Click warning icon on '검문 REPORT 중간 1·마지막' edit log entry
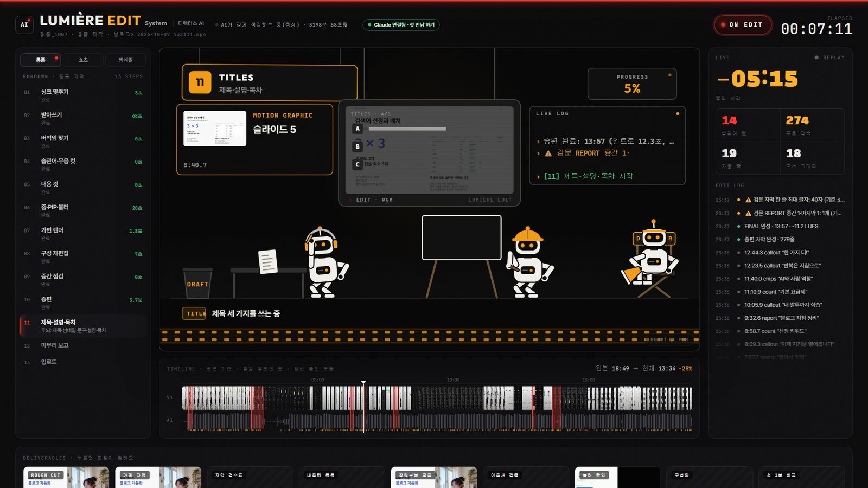Screen dimensions: 868x488 [x=748, y=213]
